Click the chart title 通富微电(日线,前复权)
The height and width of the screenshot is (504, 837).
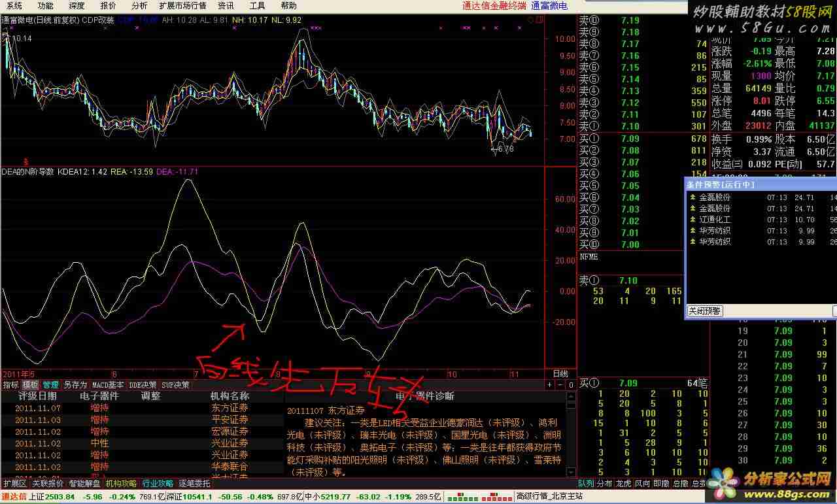(40, 20)
